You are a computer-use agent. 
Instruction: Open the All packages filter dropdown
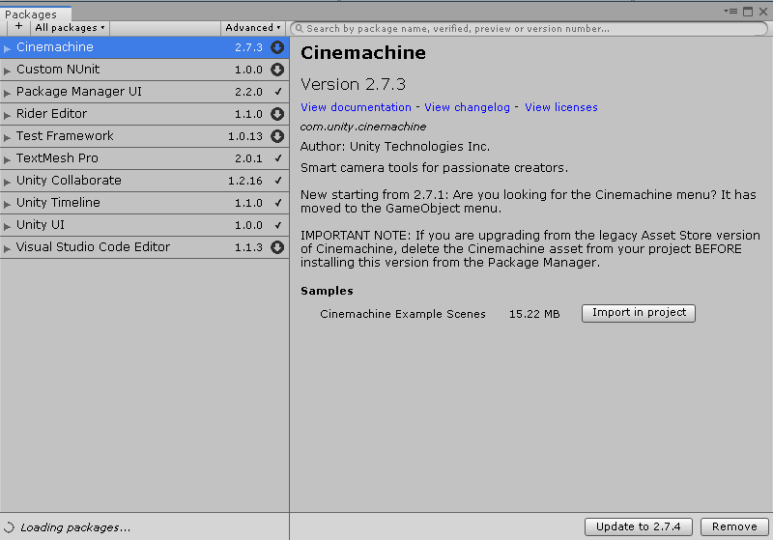70,28
